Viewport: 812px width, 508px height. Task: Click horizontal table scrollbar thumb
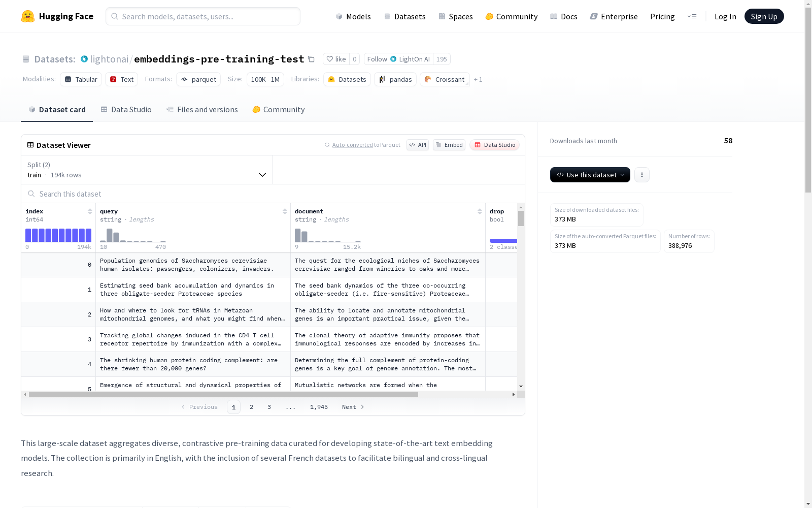pos(223,394)
